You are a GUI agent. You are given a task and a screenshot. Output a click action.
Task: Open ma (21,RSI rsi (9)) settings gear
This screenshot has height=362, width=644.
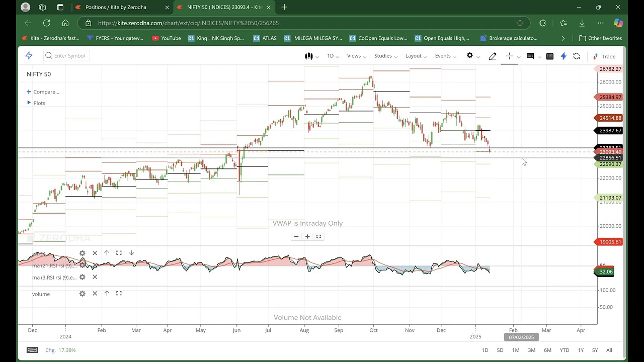pos(83,265)
